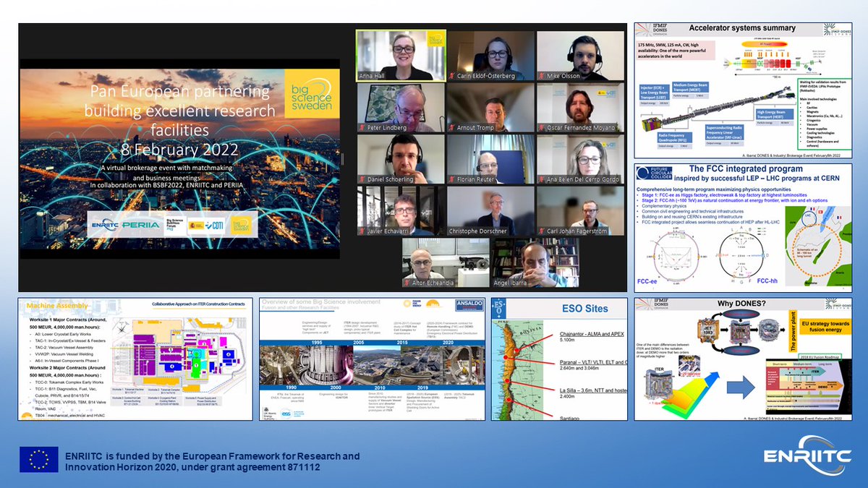Click the ESO logo on ESO Sites slide
The height and width of the screenshot is (488, 868).
500,309
